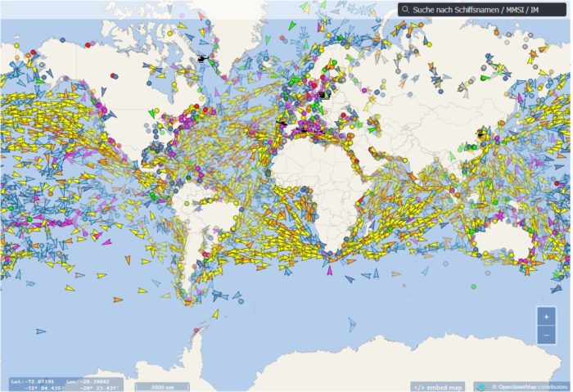Select the lone blue ship in far South Pacific
The height and width of the screenshot is (392, 573).
pos(40,331)
